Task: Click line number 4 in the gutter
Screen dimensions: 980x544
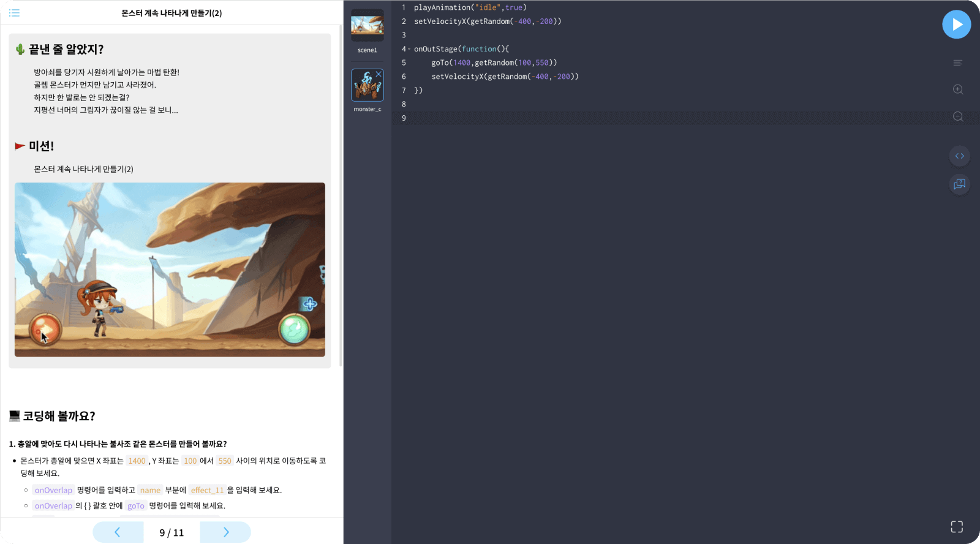Action: coord(404,49)
